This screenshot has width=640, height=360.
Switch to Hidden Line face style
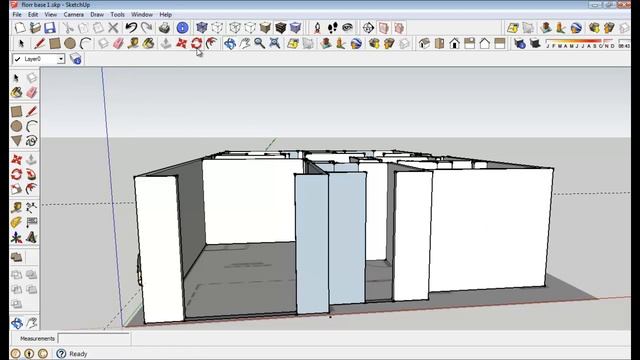pyautogui.click(x=250, y=28)
